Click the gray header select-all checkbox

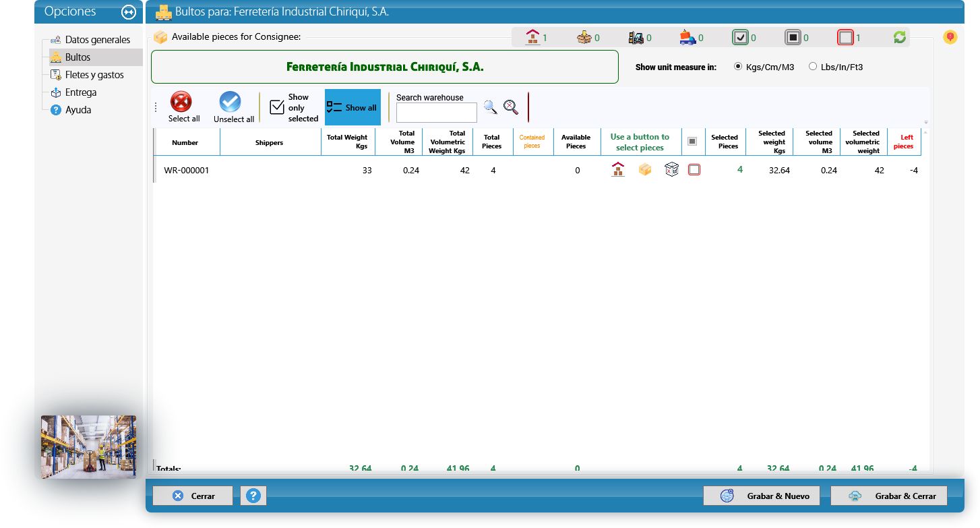click(692, 142)
